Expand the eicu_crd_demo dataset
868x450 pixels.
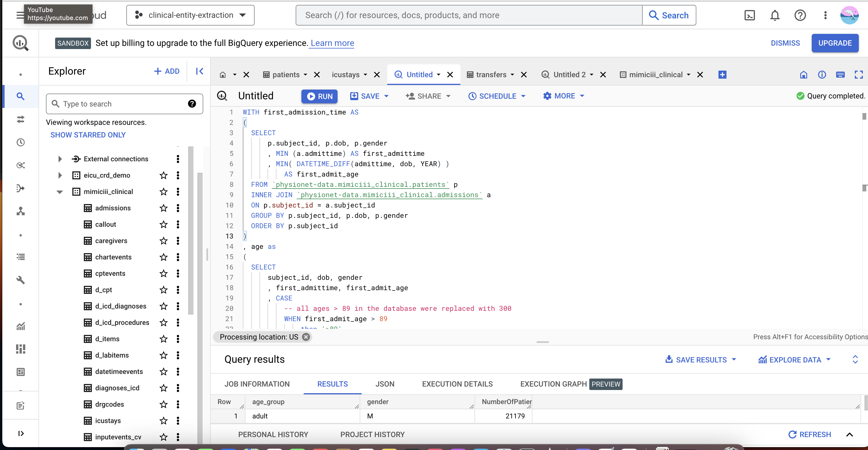pyautogui.click(x=60, y=175)
